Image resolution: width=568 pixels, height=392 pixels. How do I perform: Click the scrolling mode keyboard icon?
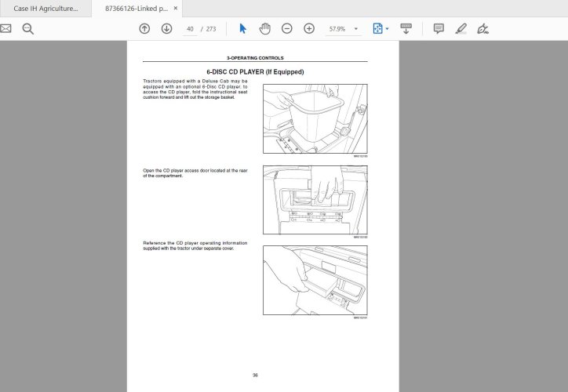406,28
